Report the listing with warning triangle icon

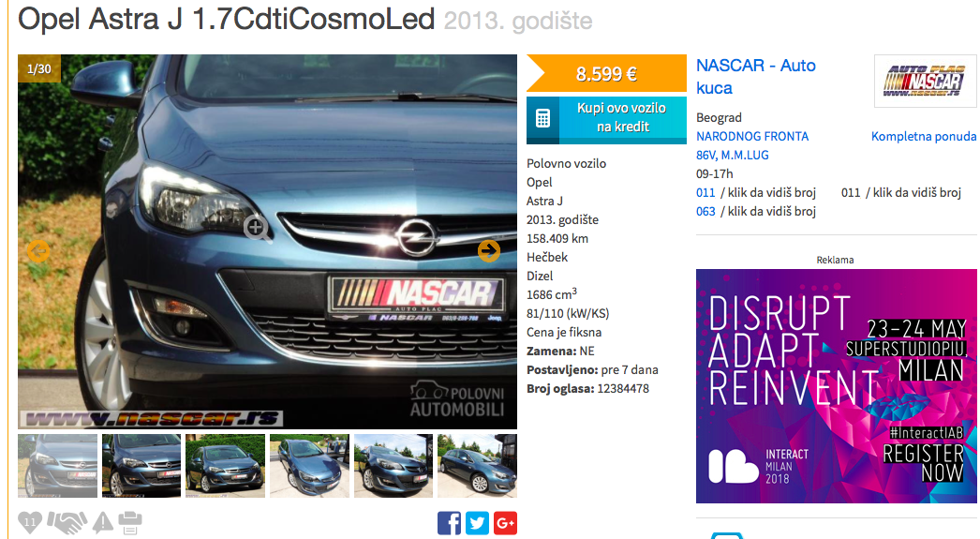tap(101, 523)
